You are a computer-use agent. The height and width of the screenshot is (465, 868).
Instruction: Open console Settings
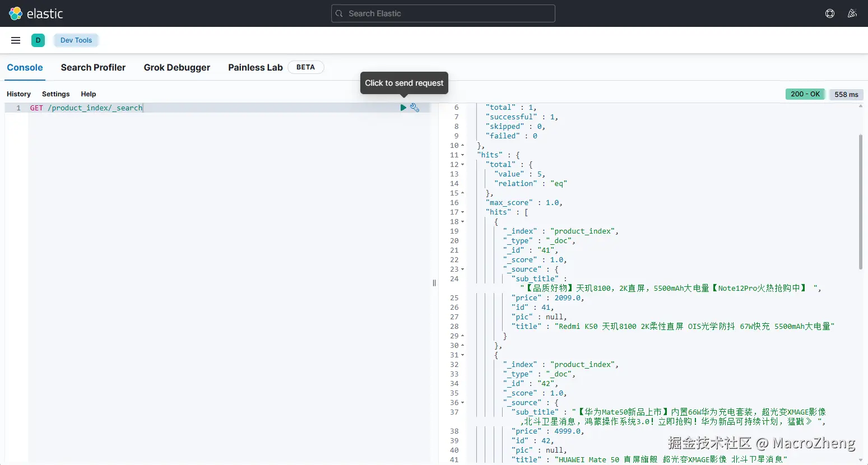[x=55, y=94]
